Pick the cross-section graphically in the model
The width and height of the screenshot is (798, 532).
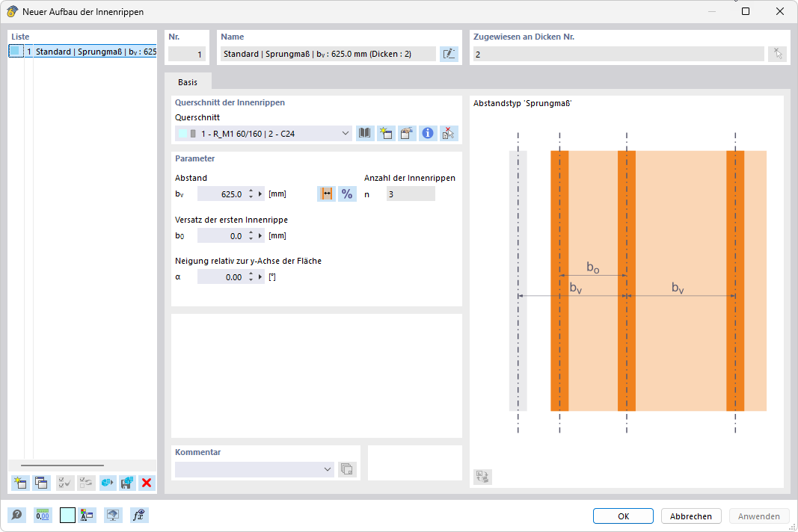[x=449, y=133]
